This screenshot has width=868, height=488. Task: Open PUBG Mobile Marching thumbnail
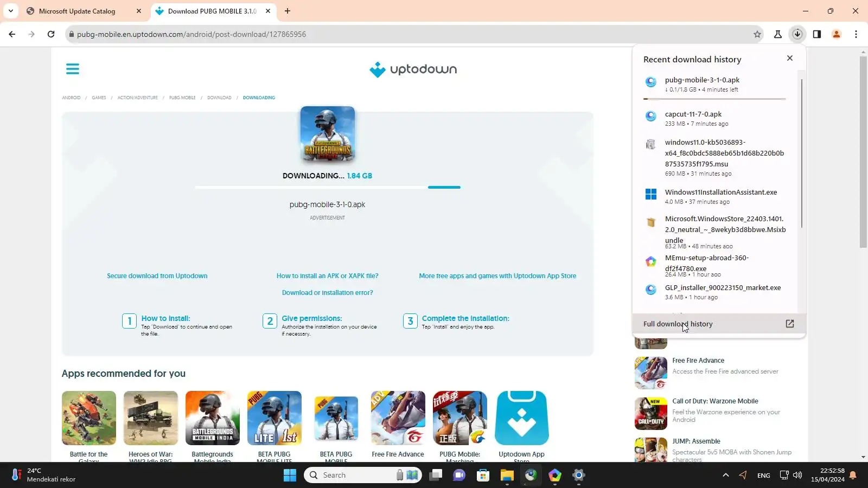[460, 418]
